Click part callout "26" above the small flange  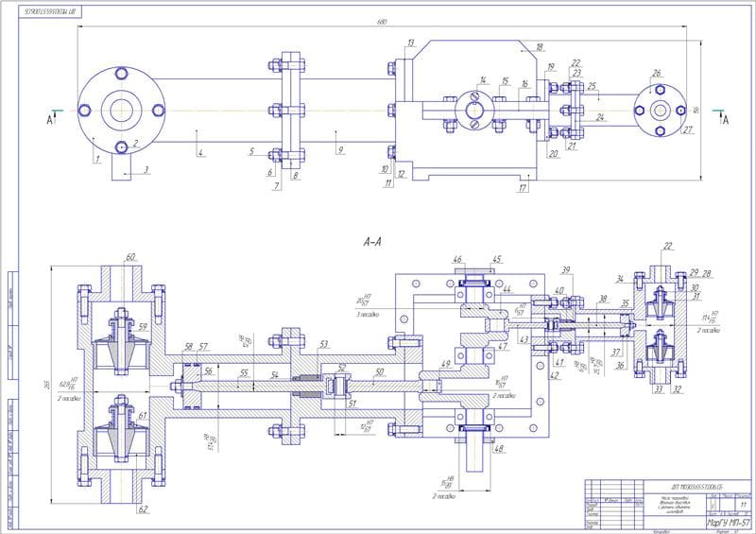pyautogui.click(x=657, y=74)
